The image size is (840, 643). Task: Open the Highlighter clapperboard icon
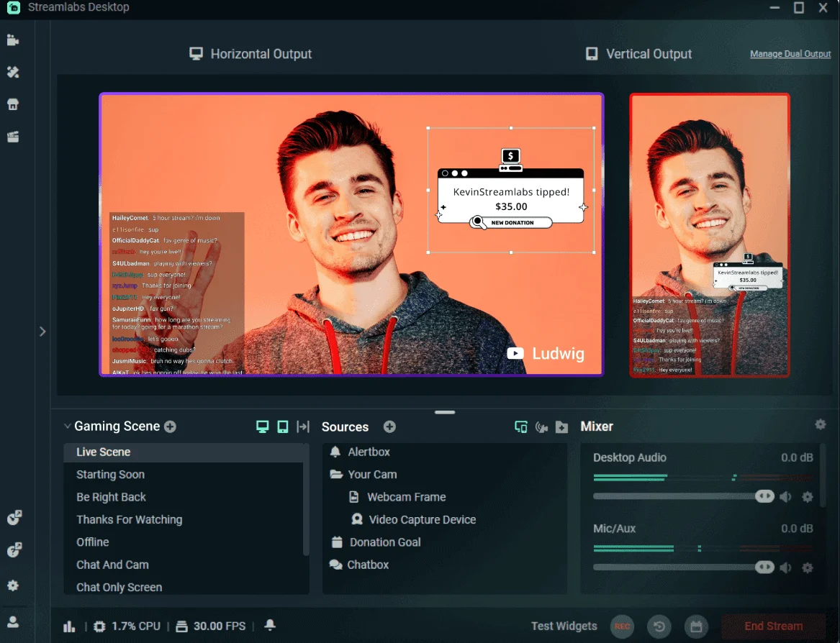tap(12, 137)
